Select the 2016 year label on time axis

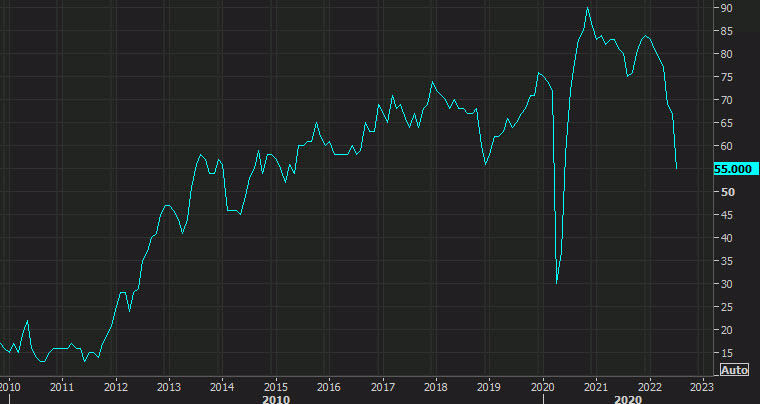pos(328,387)
